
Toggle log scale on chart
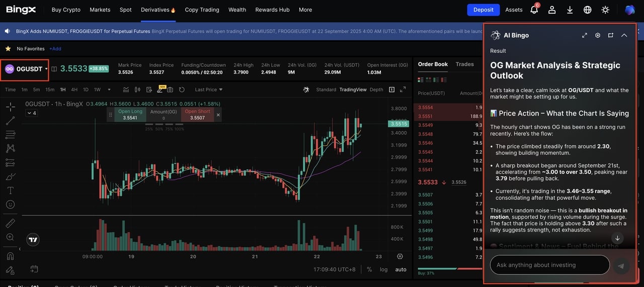tap(384, 269)
